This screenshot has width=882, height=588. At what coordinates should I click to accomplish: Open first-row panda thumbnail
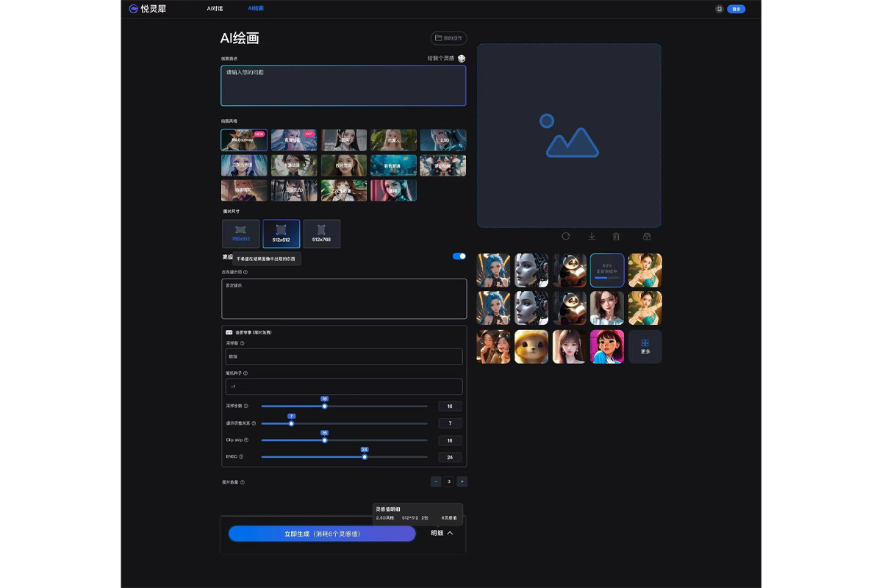[569, 270]
